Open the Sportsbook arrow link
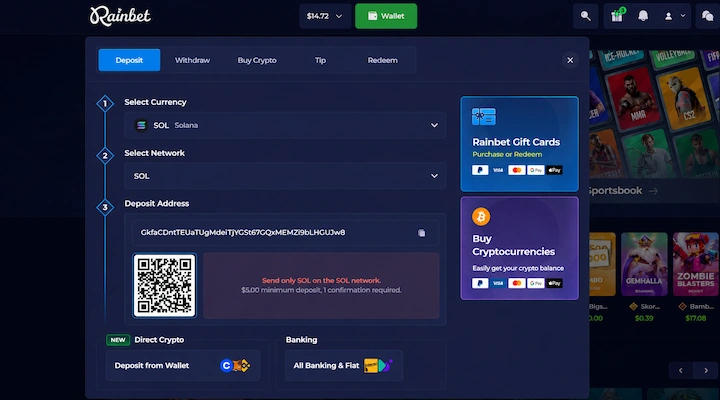Viewport: 720px width, 400px height. [653, 191]
